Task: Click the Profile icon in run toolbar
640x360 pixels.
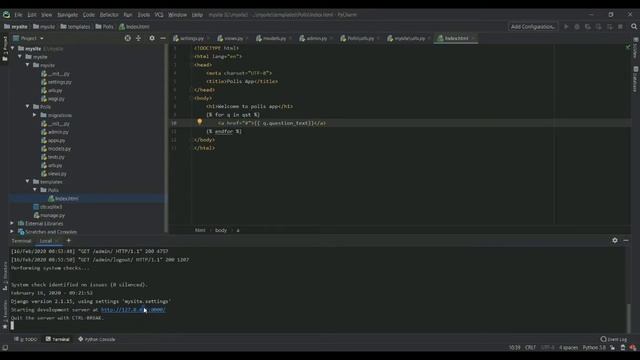Action: (x=598, y=27)
